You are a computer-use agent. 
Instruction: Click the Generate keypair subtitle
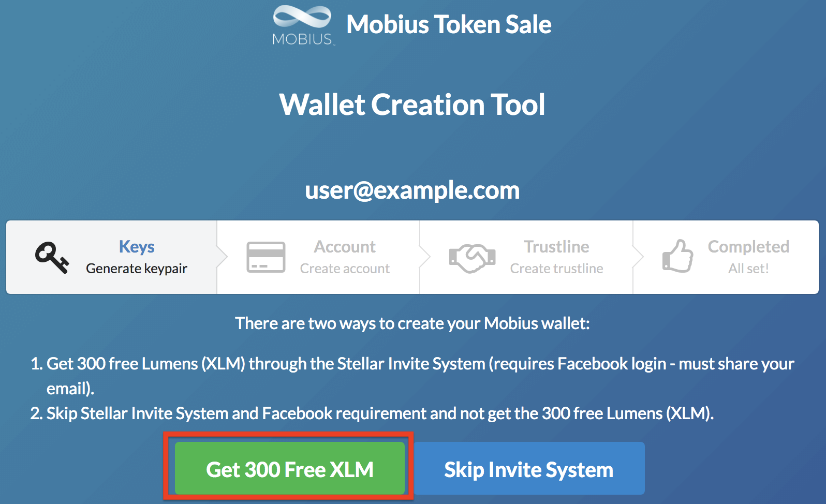137,269
